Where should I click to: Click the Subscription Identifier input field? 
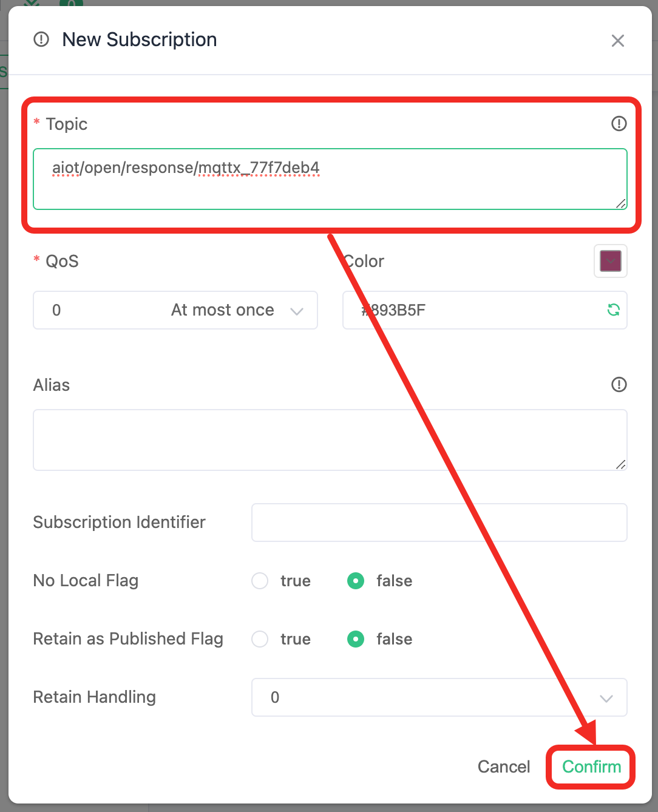coord(439,523)
